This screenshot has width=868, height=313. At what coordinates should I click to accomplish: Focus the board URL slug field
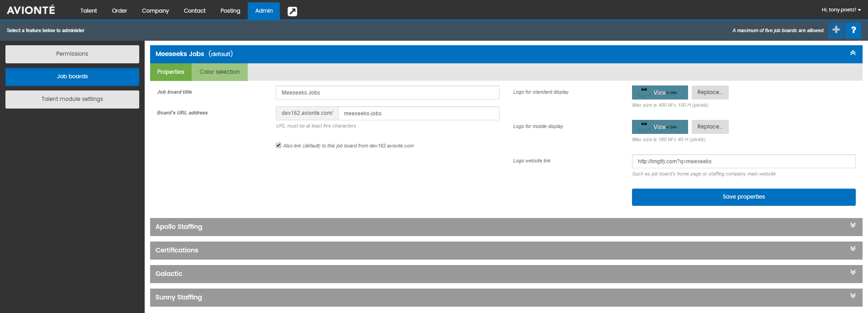click(x=419, y=113)
